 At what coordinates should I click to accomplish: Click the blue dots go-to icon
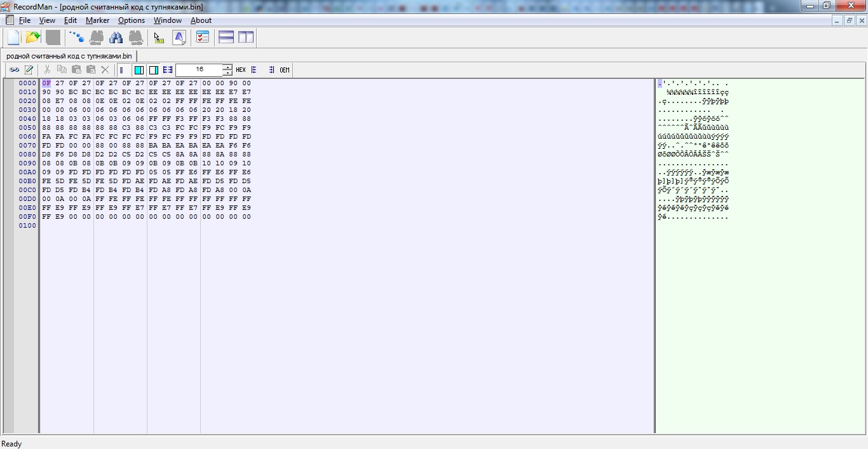[76, 38]
